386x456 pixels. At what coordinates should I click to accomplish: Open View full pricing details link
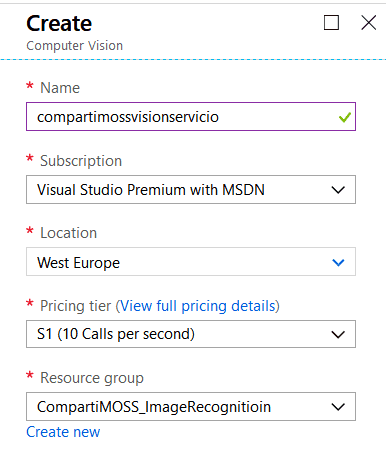coord(198,306)
